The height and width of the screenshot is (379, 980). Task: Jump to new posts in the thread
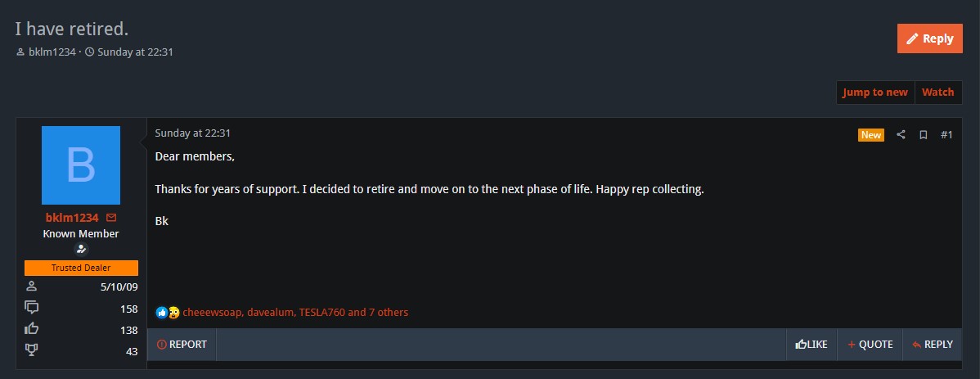875,92
